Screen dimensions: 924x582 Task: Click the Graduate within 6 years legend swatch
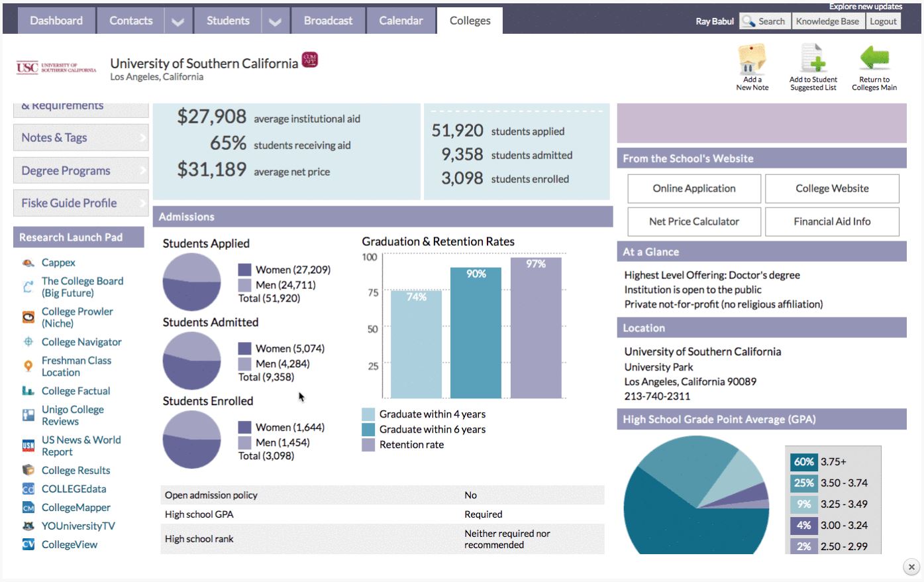pos(368,430)
